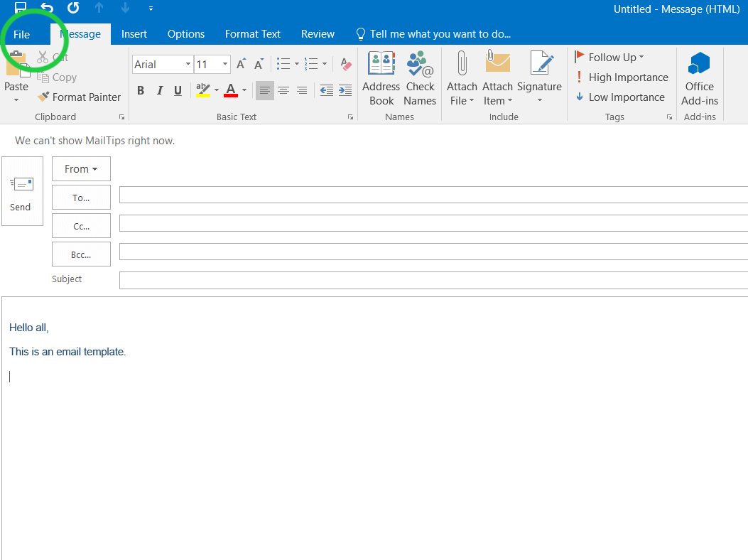
Task: Click 'This is an email template.' line
Action: tap(67, 352)
